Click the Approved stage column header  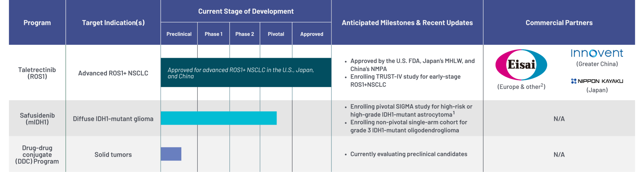pyautogui.click(x=311, y=34)
